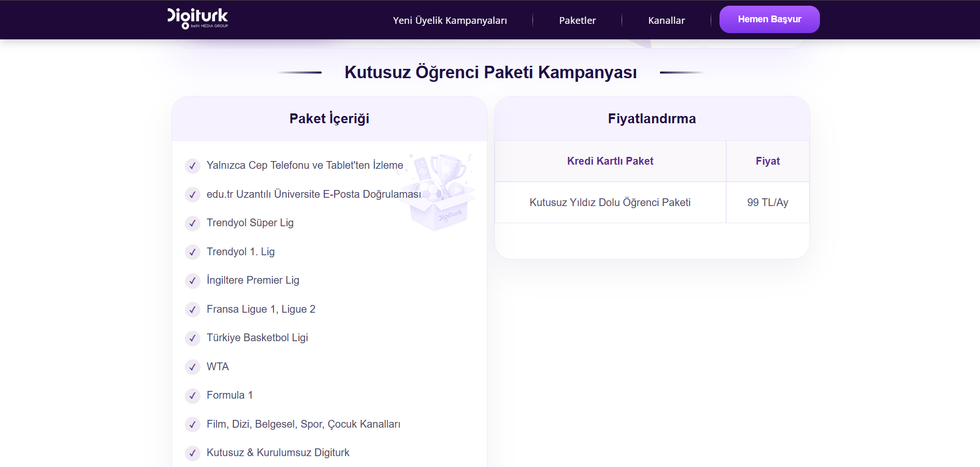
Task: Click the 99 TL/Ay price cell
Action: click(768, 202)
